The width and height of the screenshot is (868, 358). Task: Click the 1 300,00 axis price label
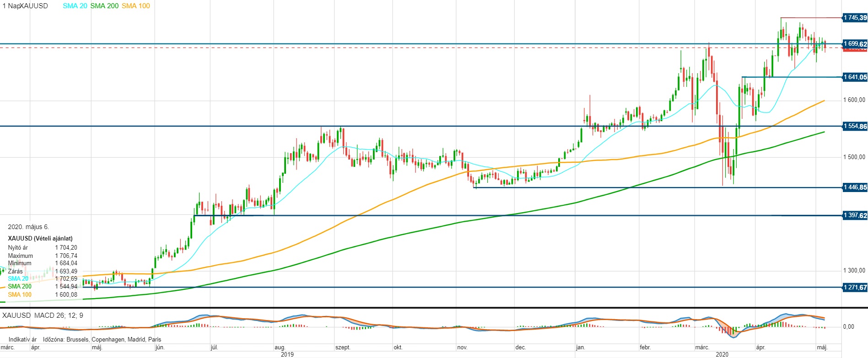[854, 270]
